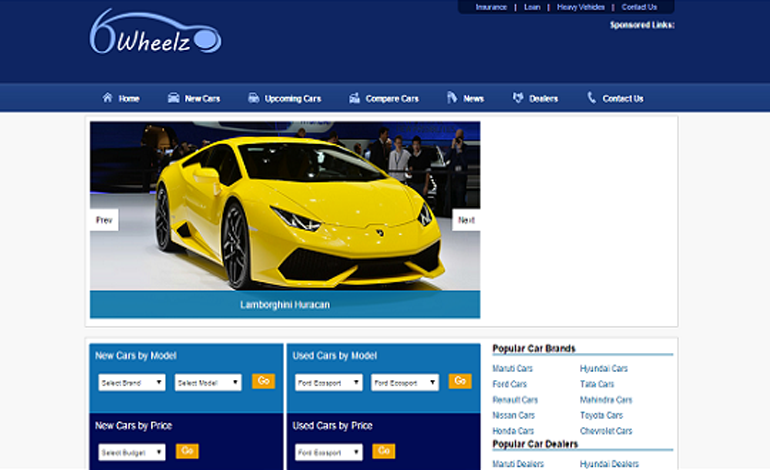Open the Tata Cars link

click(597, 384)
